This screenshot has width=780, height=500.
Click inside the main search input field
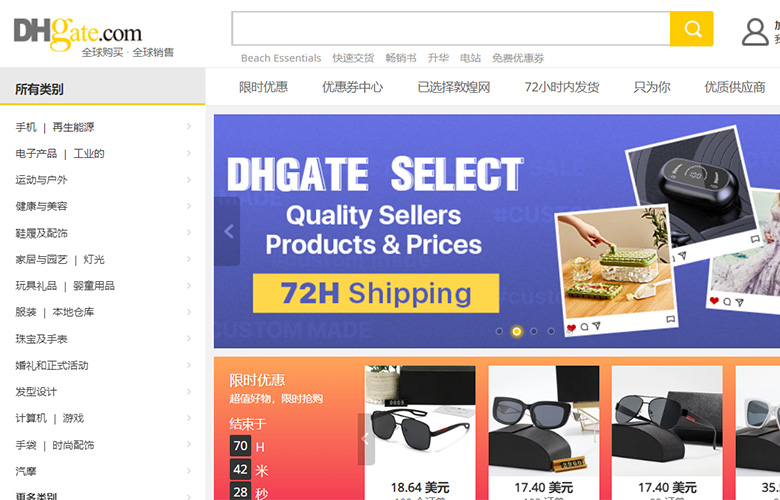451,29
